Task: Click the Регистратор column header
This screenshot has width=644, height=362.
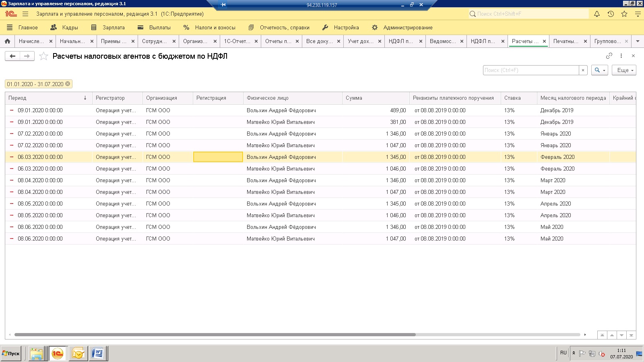Action: coord(118,98)
